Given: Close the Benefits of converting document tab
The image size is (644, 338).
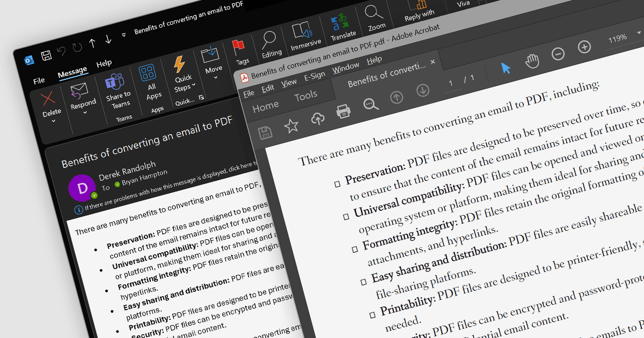Looking at the screenshot, I should pyautogui.click(x=433, y=63).
